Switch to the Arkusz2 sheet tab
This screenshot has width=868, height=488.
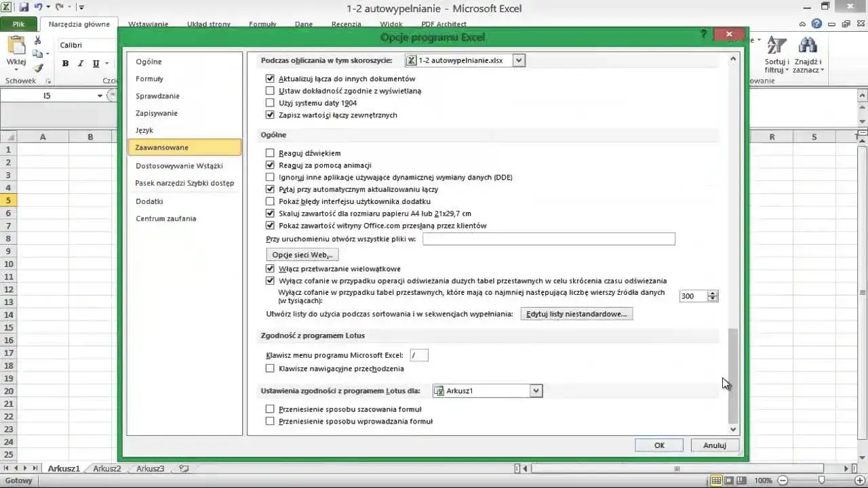point(106,468)
